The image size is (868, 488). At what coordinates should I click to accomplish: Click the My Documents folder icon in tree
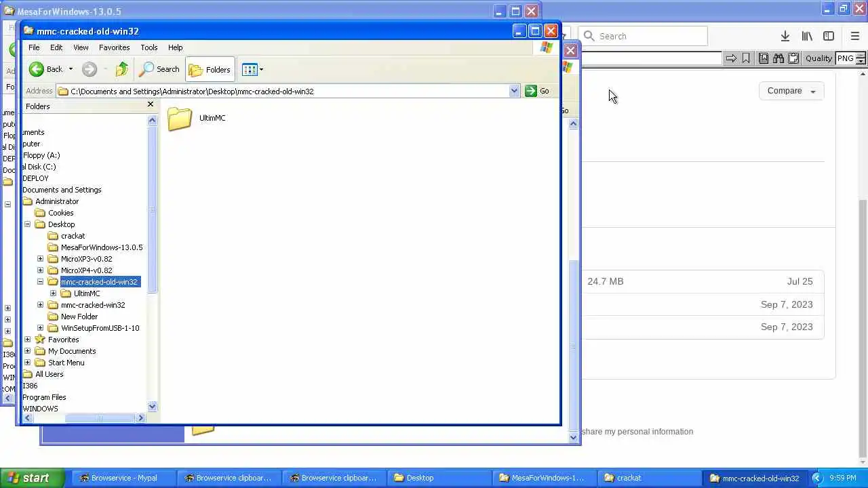pyautogui.click(x=40, y=351)
